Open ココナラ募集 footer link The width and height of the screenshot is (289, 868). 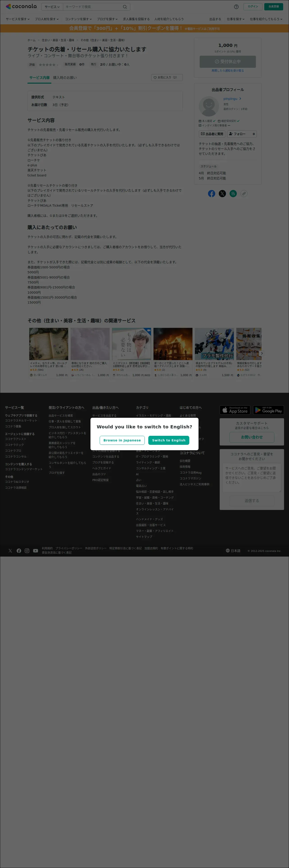(13, 426)
